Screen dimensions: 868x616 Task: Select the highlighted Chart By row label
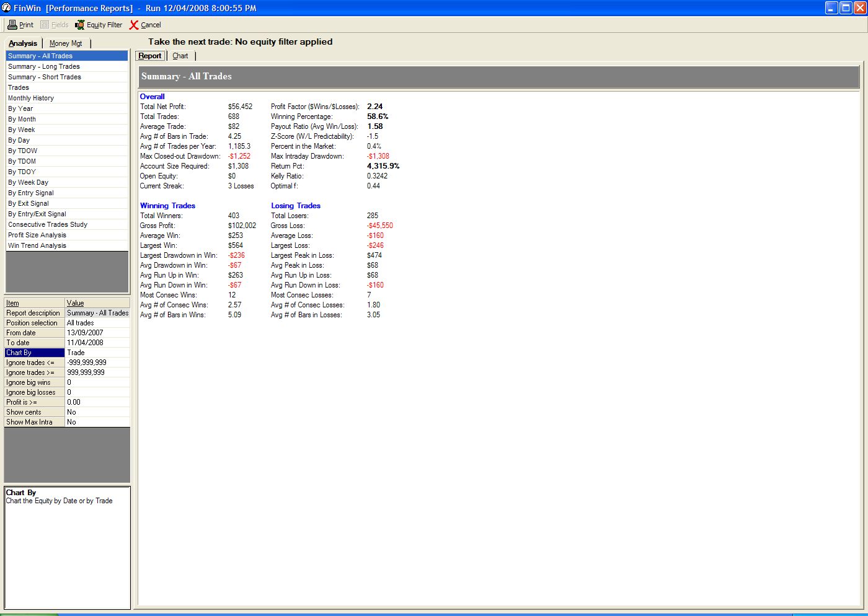tap(35, 353)
